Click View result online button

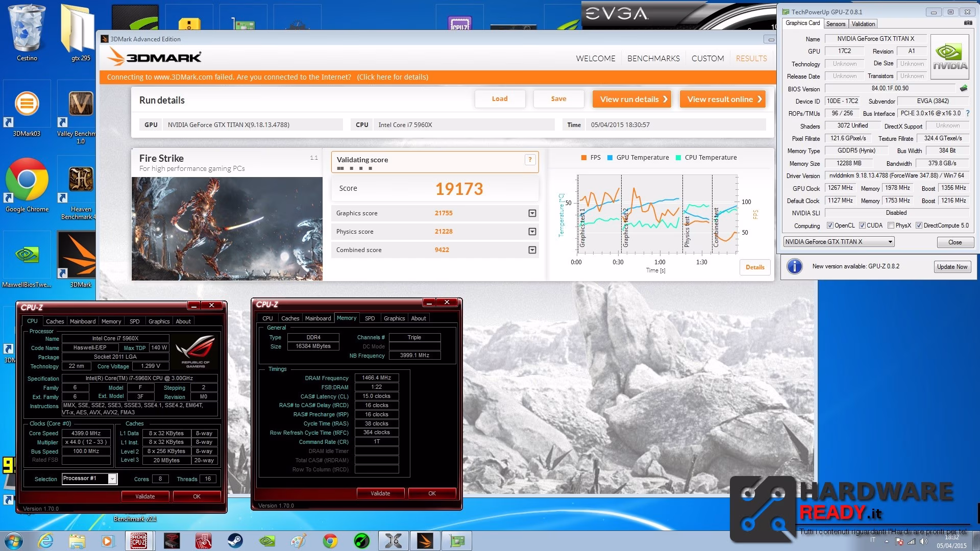(x=723, y=99)
